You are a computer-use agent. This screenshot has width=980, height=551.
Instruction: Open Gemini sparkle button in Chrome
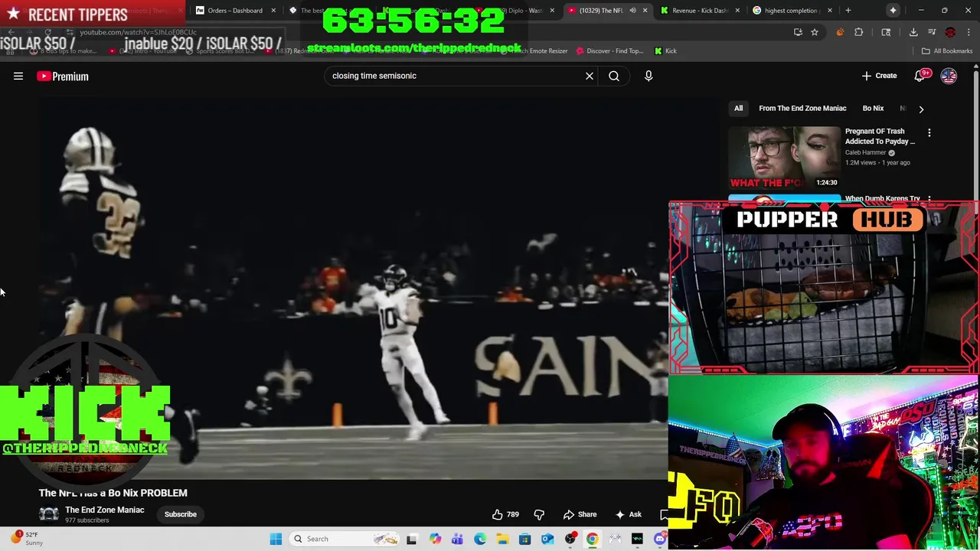(893, 11)
